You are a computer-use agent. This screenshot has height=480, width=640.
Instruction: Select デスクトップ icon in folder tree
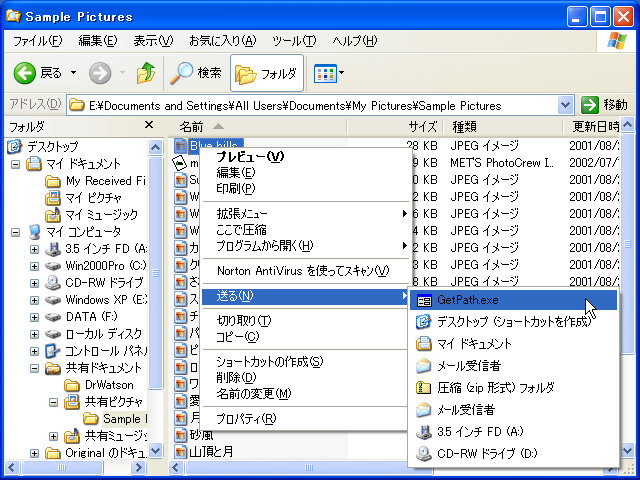[x=15, y=147]
